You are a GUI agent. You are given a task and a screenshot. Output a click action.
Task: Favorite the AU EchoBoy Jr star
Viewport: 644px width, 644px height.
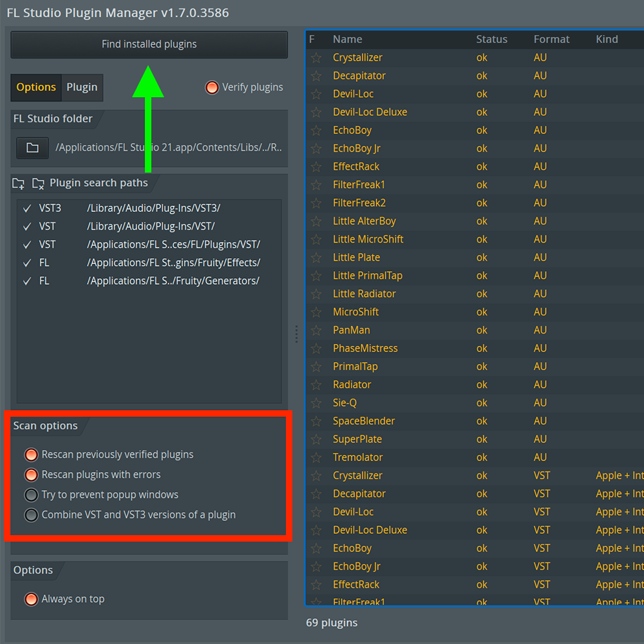click(x=316, y=149)
